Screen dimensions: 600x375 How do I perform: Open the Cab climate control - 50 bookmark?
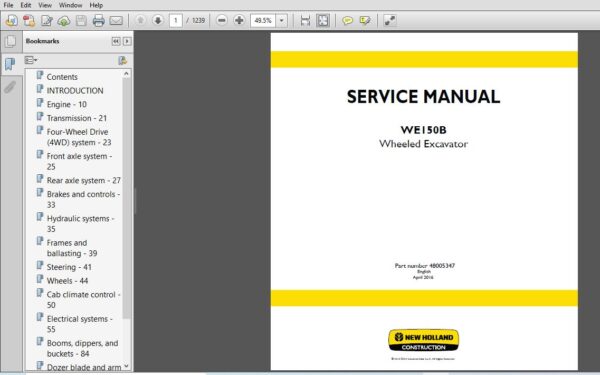coord(83,300)
